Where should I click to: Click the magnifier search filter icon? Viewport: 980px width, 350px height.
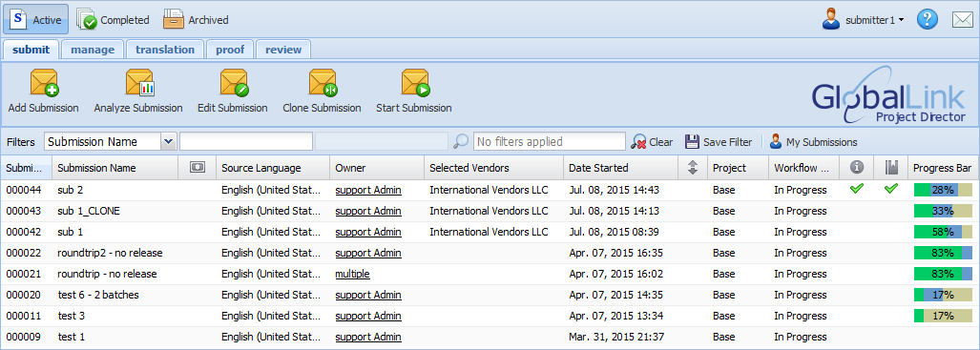point(460,142)
